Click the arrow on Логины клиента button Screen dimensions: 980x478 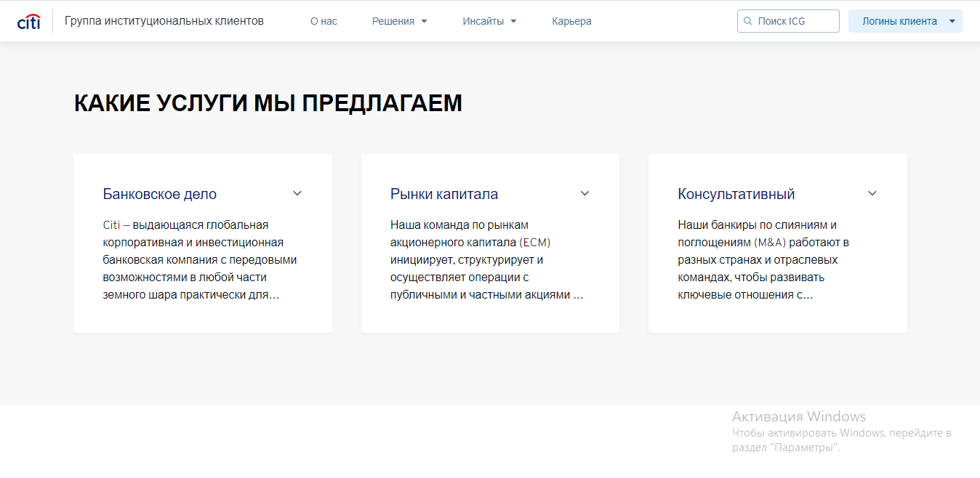coord(952,22)
